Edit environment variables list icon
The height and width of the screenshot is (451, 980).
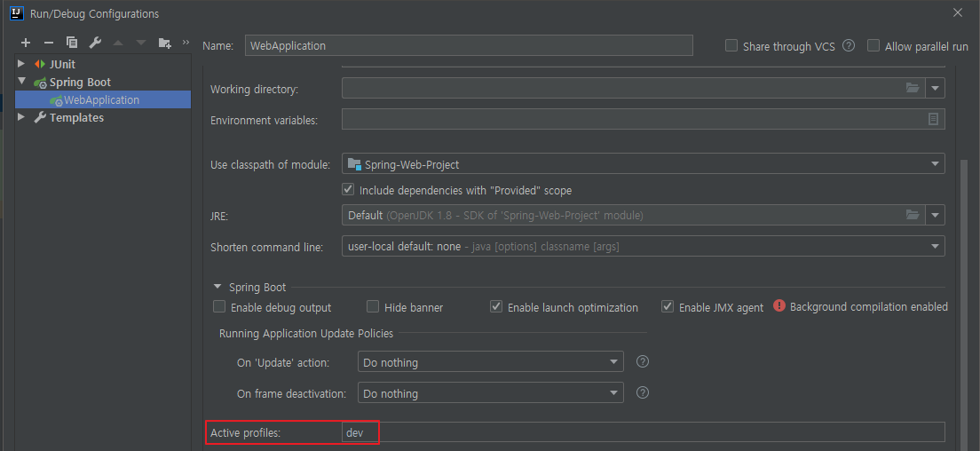(x=933, y=119)
